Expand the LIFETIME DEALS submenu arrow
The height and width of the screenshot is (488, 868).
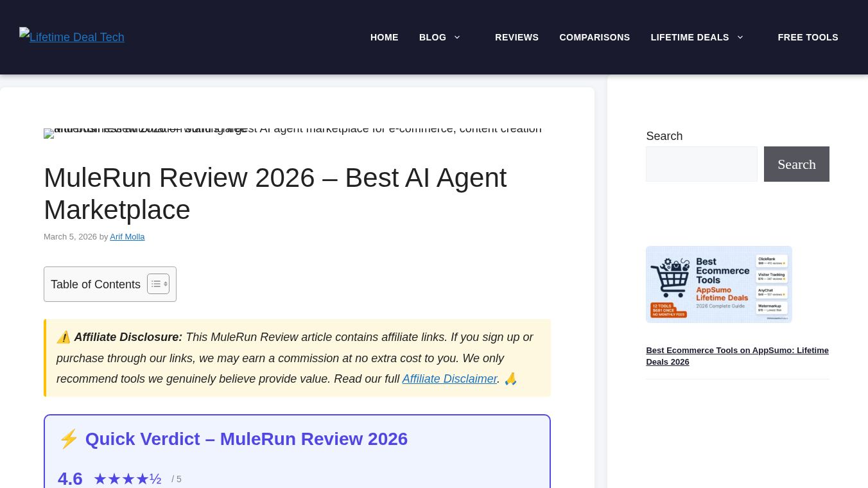740,37
